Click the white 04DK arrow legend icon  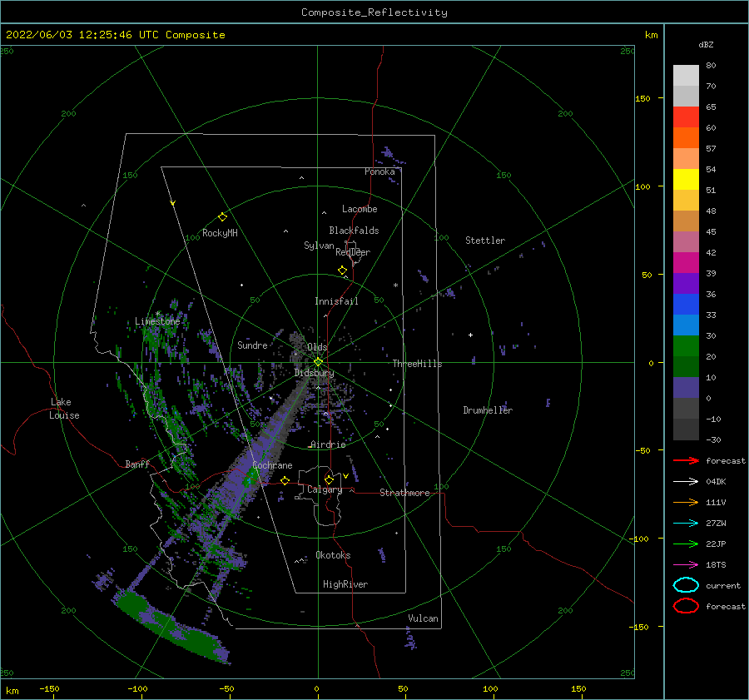686,481
